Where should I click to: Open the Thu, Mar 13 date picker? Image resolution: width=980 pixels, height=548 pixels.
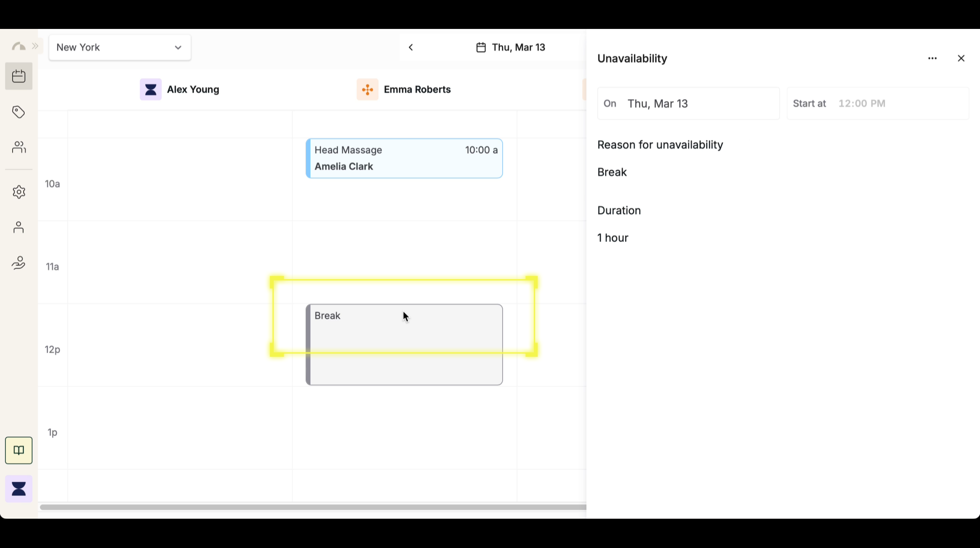(x=511, y=48)
